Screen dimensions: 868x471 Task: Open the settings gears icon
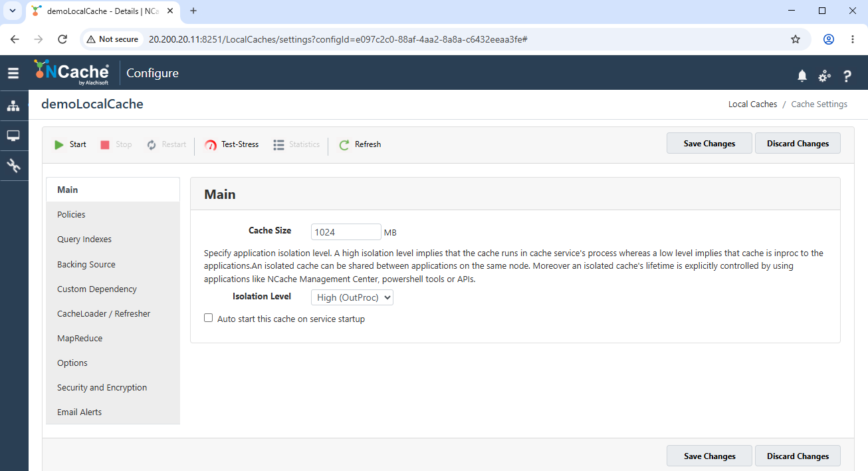coord(824,76)
